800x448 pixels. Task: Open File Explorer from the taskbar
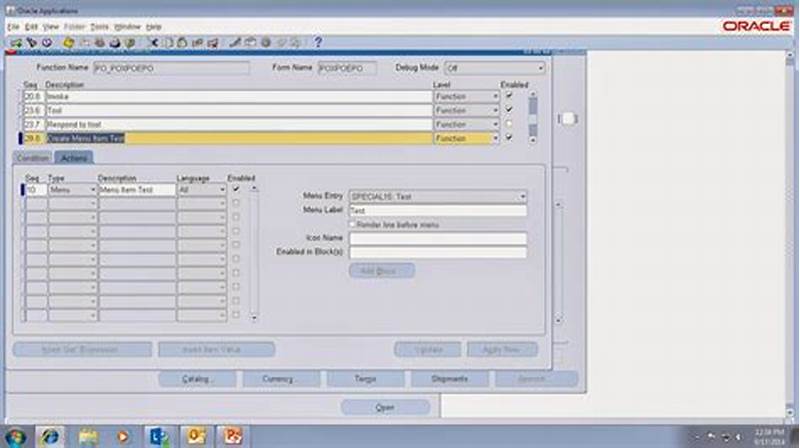tap(88, 437)
